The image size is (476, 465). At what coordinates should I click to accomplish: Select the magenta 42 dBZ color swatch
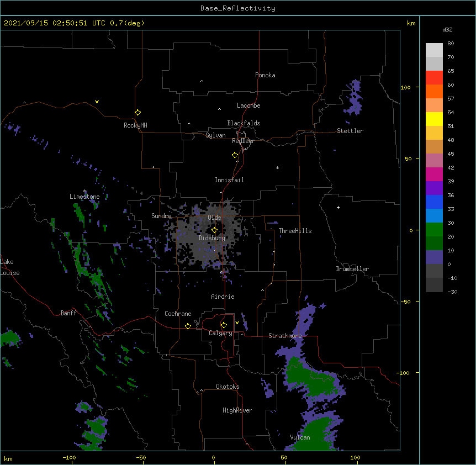(434, 174)
